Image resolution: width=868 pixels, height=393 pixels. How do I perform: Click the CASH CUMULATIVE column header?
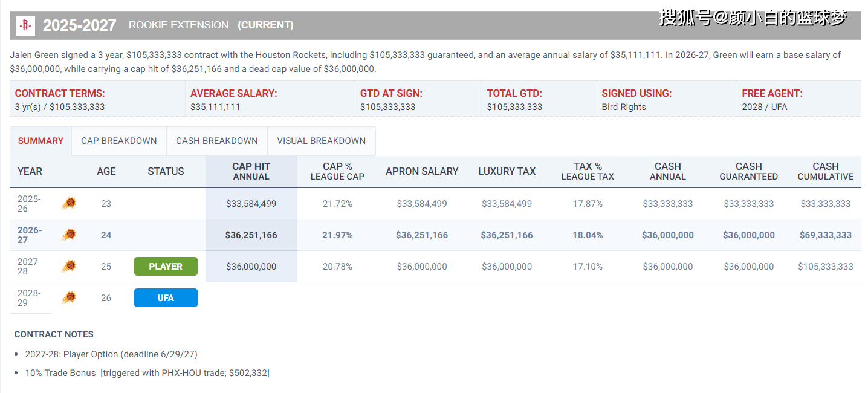(826, 171)
